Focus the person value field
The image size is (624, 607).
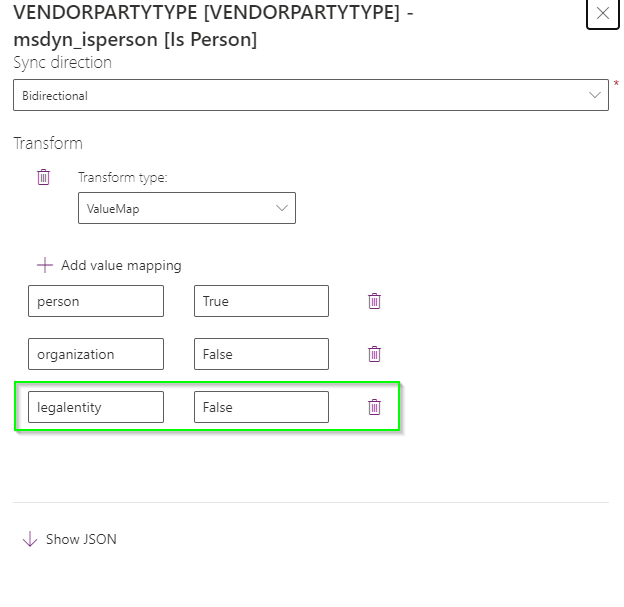(96, 301)
